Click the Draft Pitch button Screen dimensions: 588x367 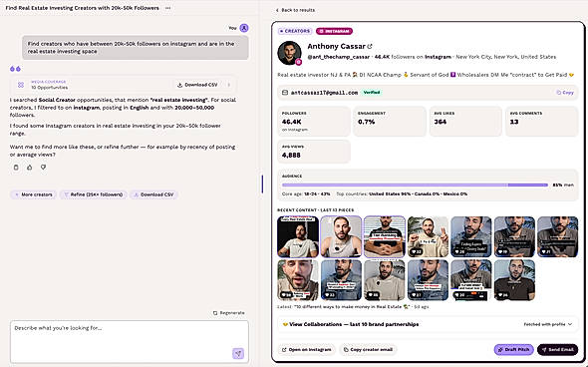tap(513, 350)
